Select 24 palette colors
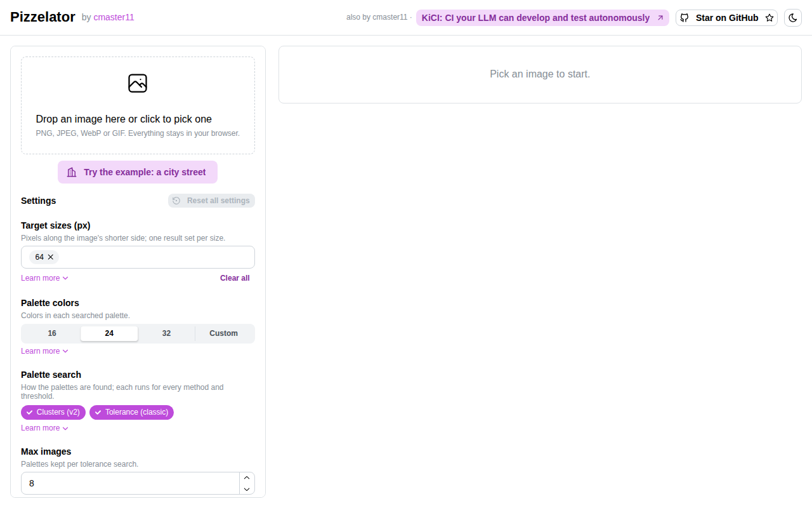 pyautogui.click(x=109, y=333)
